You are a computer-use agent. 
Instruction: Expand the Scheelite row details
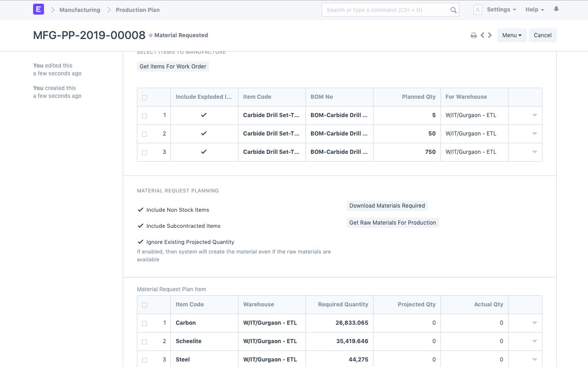[535, 342]
